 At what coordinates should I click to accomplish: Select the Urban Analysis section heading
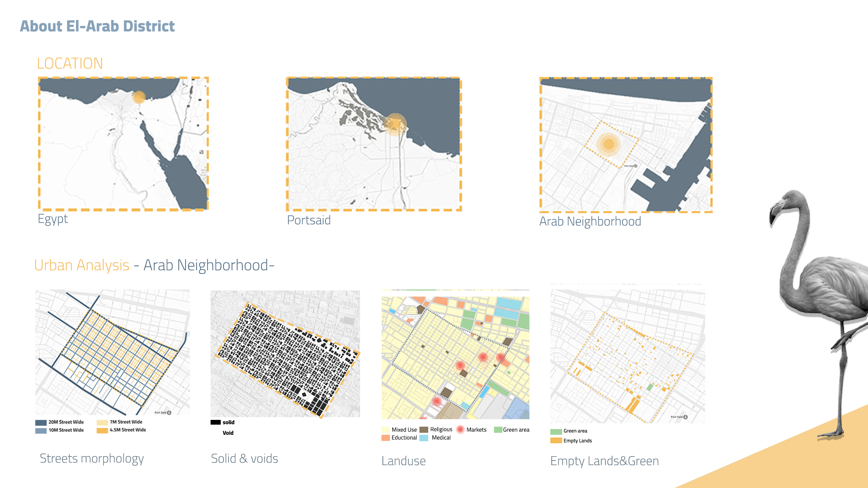[81, 266]
